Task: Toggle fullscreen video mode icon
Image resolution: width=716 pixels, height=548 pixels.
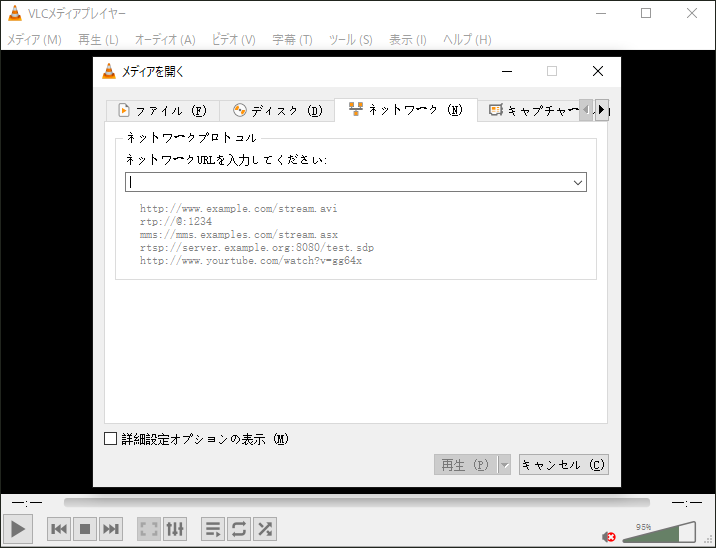Action: tap(149, 529)
